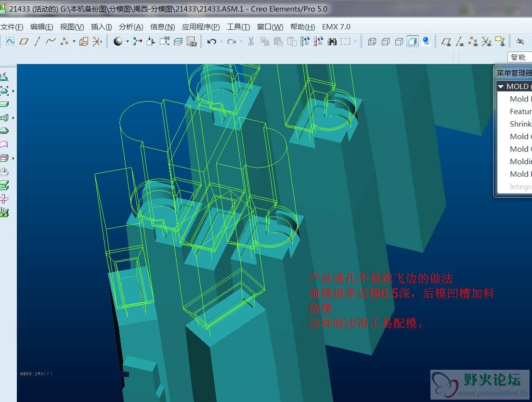Click the parting surface tool icon
The height and width of the screenshot is (402, 532).
click(x=4, y=144)
